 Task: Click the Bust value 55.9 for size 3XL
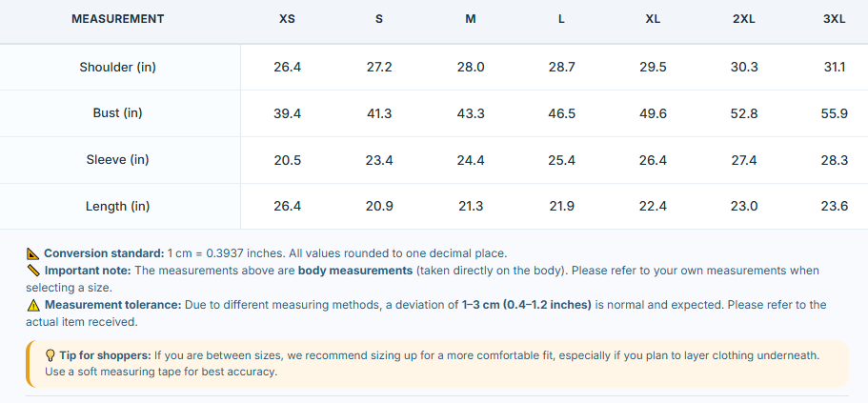pyautogui.click(x=835, y=113)
